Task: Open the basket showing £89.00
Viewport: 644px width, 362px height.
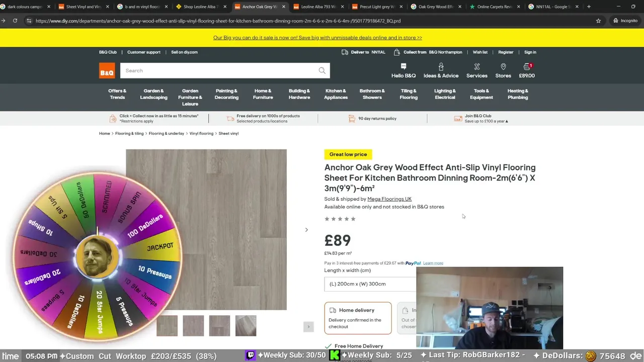Action: 527,70
